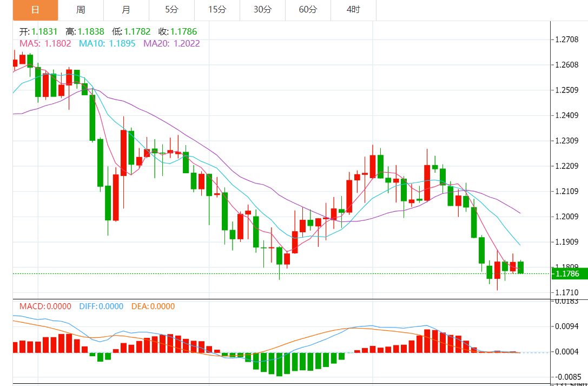Click the 0.0094 MACD axis label
588x386 pixels.
click(566, 326)
